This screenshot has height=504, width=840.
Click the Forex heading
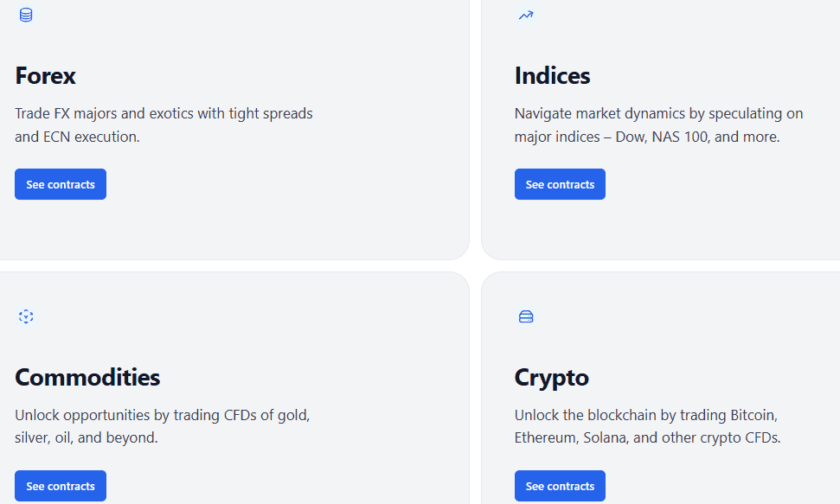pos(45,77)
